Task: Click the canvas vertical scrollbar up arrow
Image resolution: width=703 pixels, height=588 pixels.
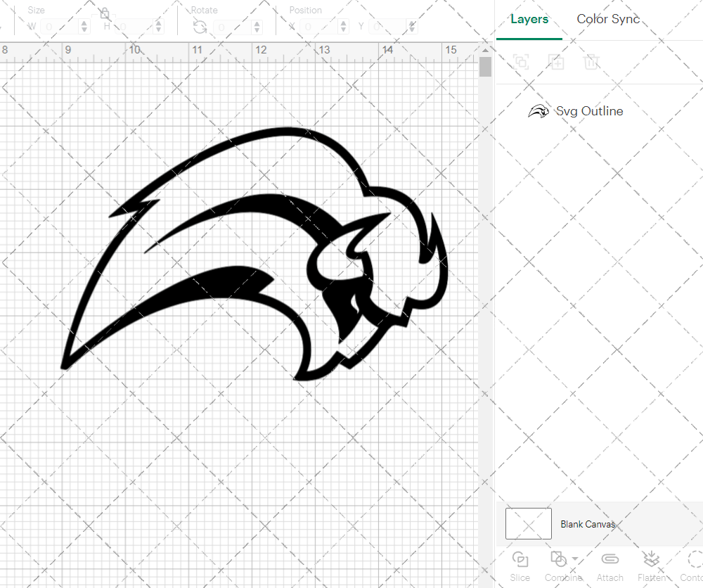Action: coord(485,51)
